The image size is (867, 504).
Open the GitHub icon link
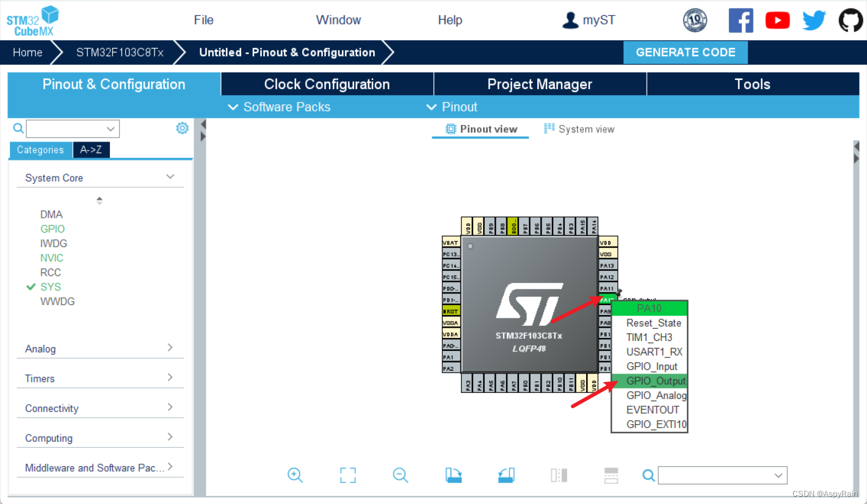(x=851, y=20)
